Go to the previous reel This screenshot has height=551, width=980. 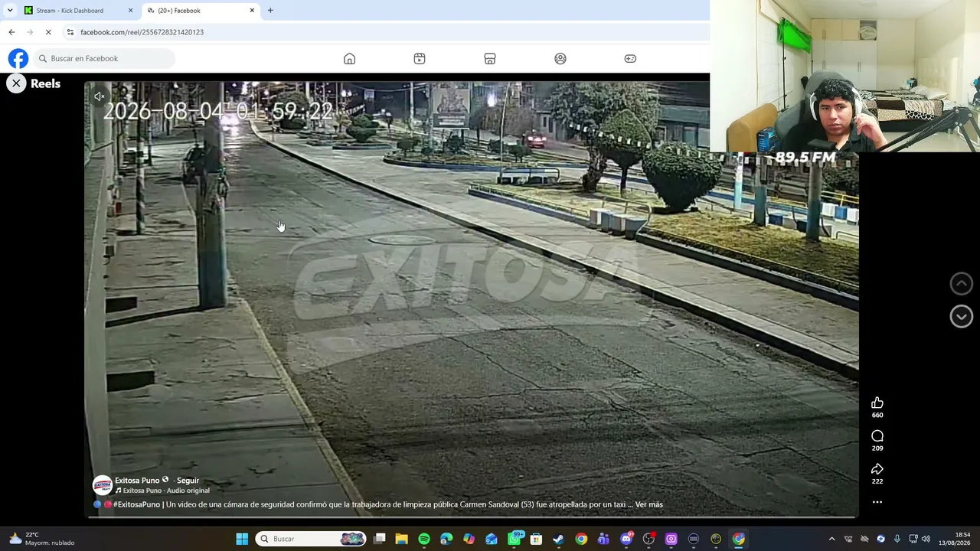(x=961, y=283)
